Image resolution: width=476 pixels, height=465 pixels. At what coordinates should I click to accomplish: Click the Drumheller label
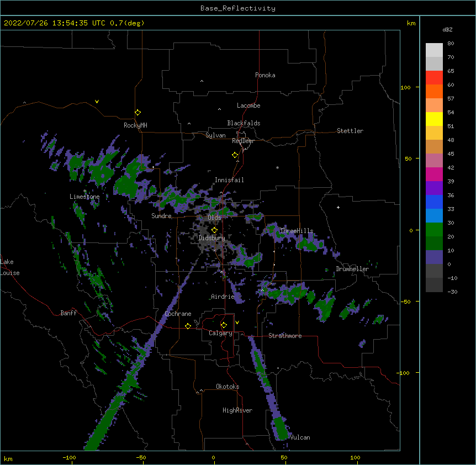coord(352,269)
